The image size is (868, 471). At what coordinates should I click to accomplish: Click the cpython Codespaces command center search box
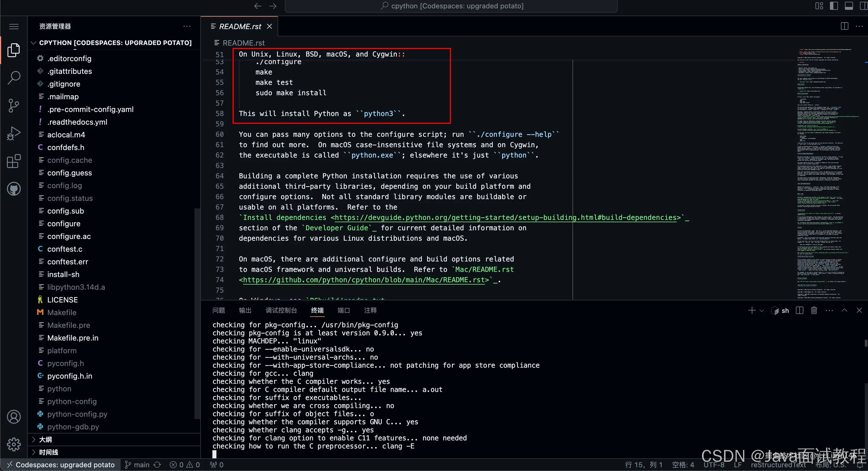(x=451, y=6)
